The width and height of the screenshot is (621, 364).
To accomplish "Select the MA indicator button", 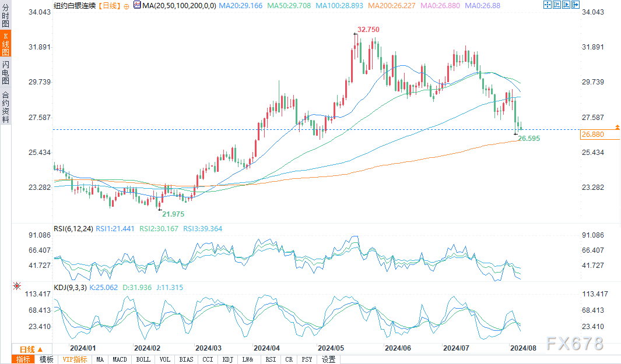I will click(100, 359).
